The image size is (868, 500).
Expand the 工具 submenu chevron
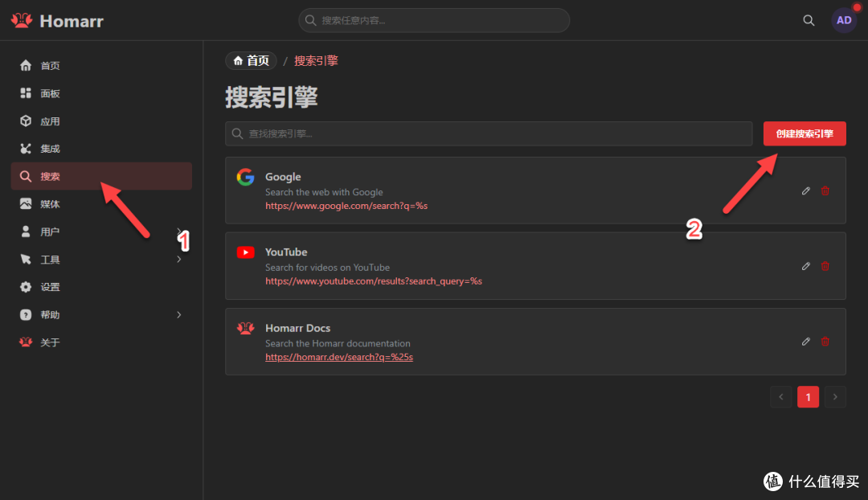click(178, 259)
